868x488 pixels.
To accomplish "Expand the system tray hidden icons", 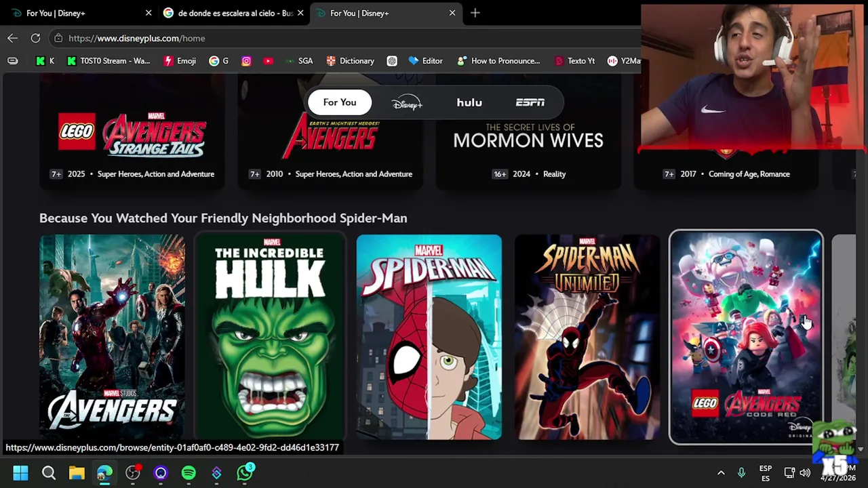I will click(x=721, y=472).
